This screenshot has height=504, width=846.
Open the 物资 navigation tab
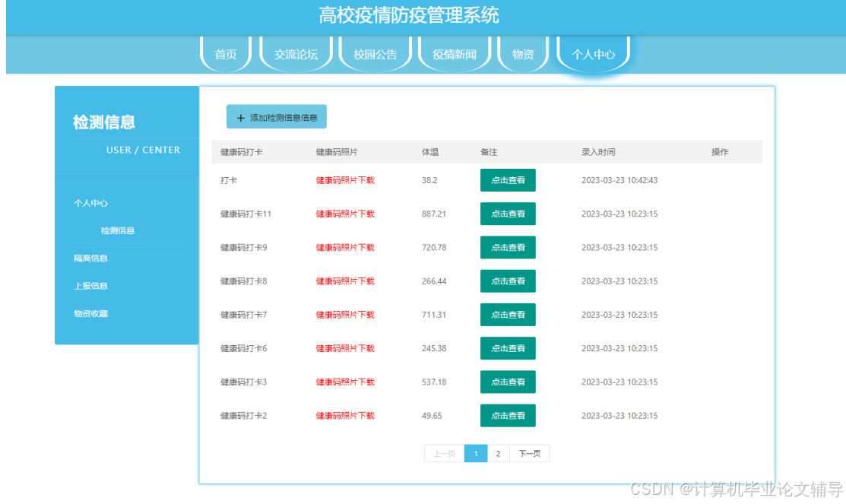point(522,53)
